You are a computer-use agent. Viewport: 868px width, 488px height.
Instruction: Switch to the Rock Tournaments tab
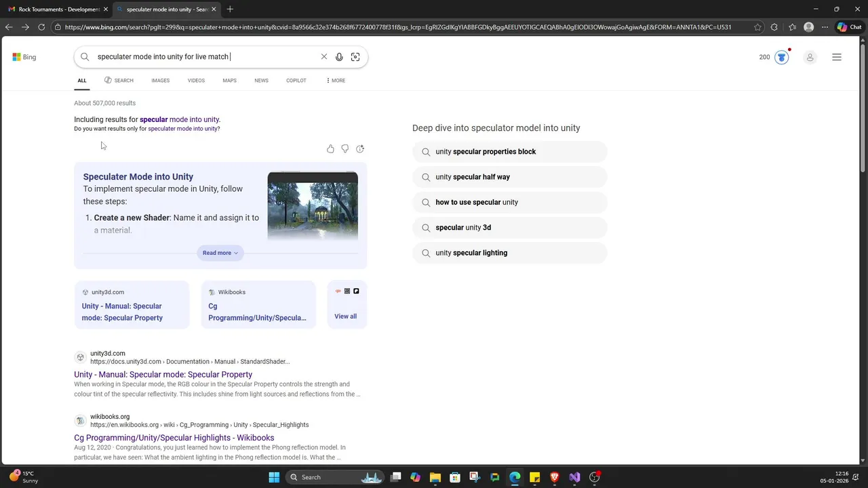[x=57, y=9]
